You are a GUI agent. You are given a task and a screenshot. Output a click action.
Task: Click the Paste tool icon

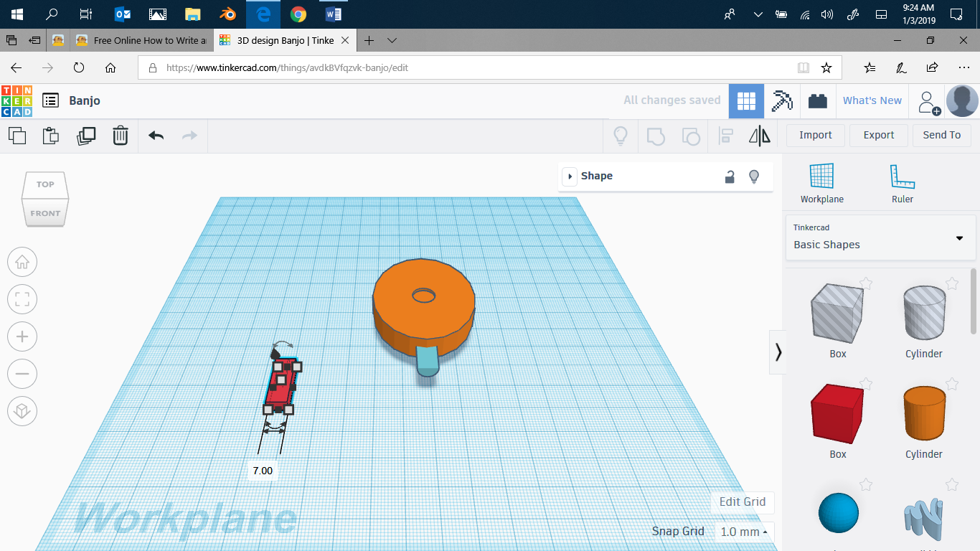(x=50, y=135)
